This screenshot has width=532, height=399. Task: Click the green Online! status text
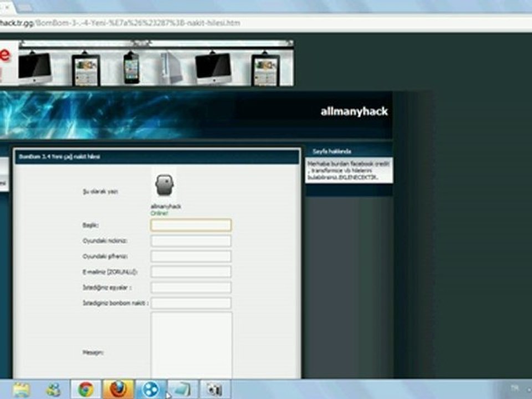(x=159, y=213)
